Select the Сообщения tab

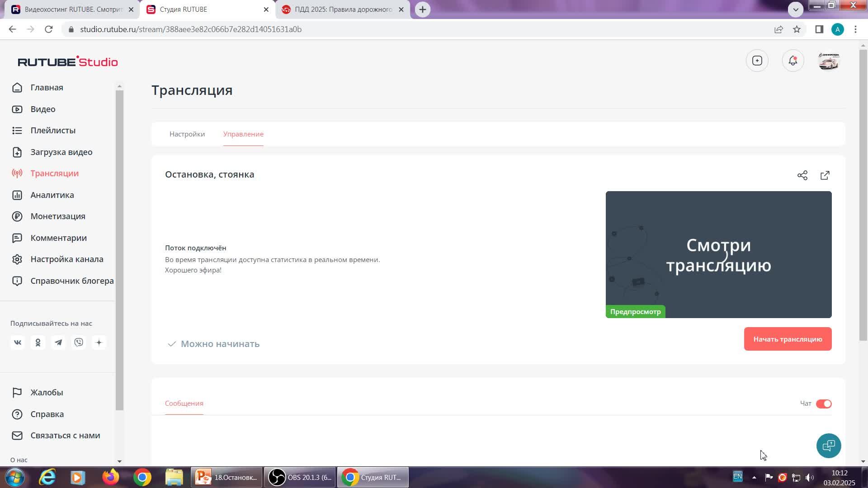pyautogui.click(x=184, y=403)
